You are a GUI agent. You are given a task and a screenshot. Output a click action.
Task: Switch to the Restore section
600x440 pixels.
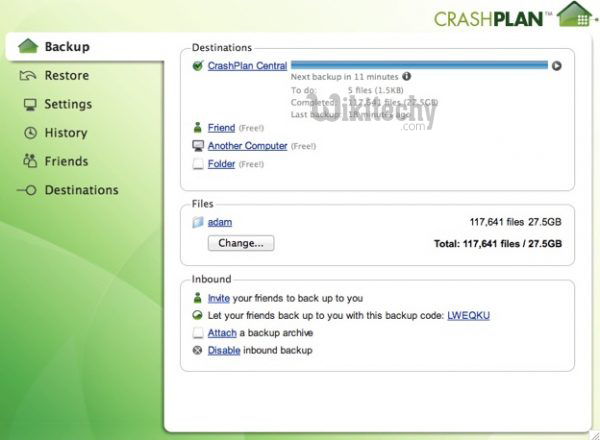67,75
